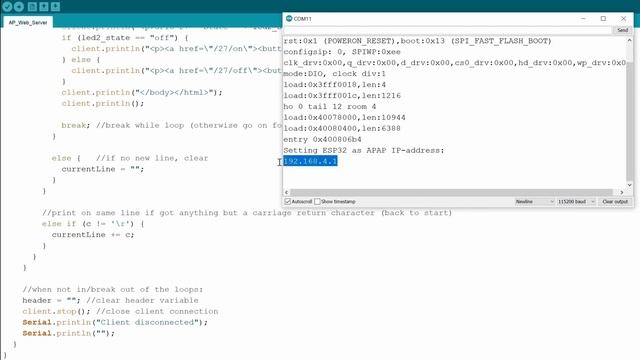Click the New sketch icon
Image resolution: width=640 pixels, height=360 pixels.
[x=32, y=7]
